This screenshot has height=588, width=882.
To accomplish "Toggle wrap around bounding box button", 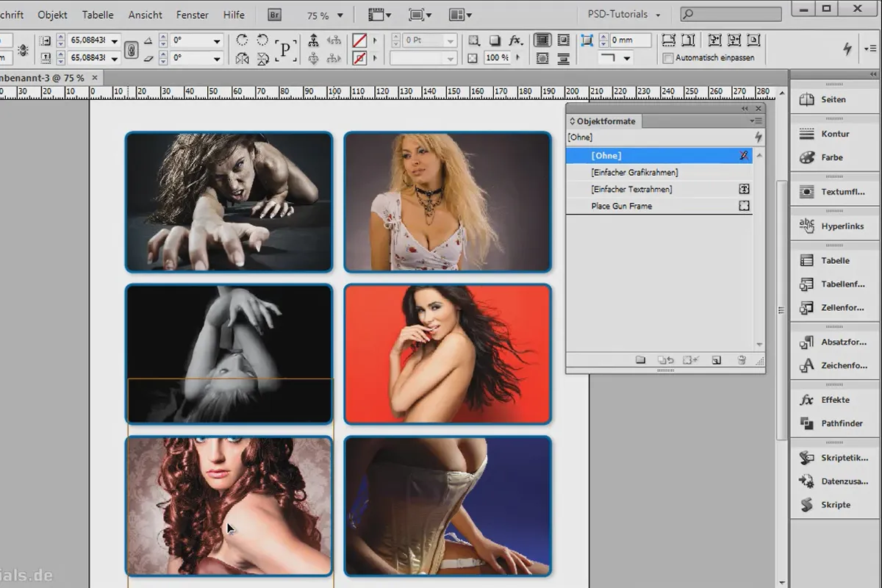I will pos(562,40).
